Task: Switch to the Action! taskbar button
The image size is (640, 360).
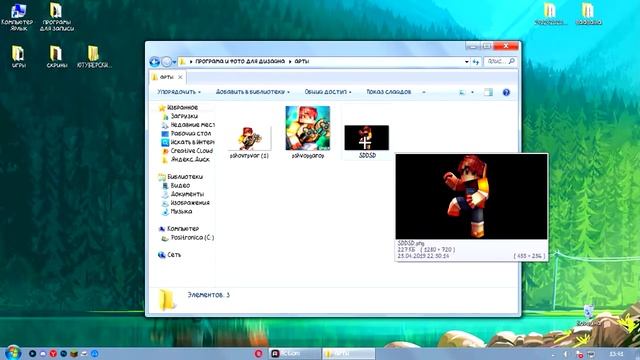Action: point(295,353)
